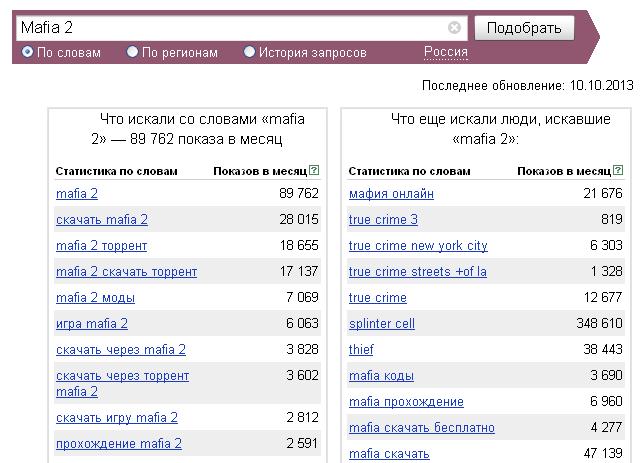Open the "mafia 2 торрент" link

[x=101, y=246]
